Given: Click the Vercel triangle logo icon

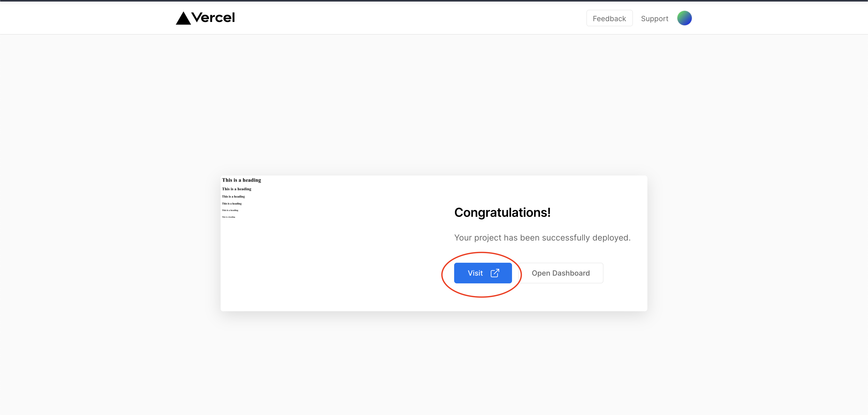Looking at the screenshot, I should tap(183, 19).
